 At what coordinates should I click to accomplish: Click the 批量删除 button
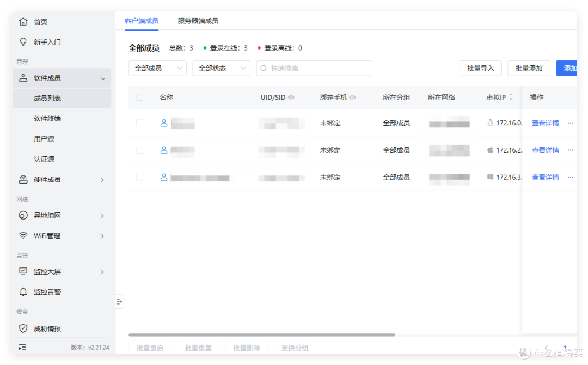coord(247,348)
